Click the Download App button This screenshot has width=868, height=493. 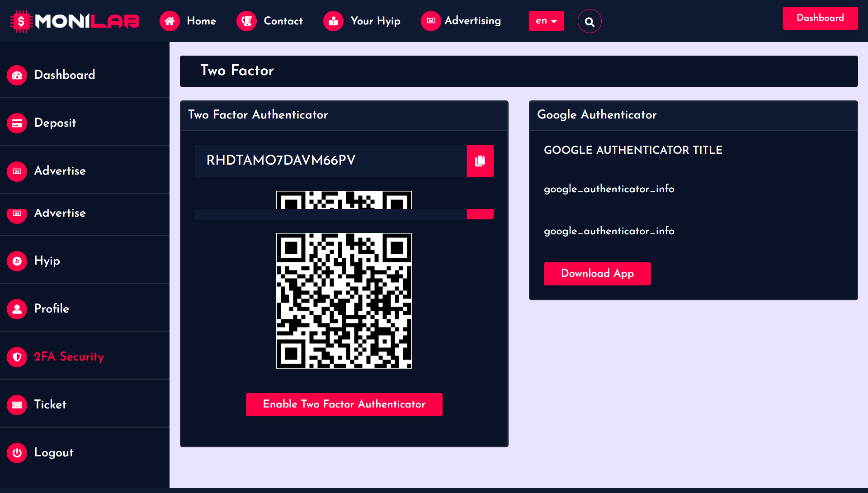click(x=597, y=274)
